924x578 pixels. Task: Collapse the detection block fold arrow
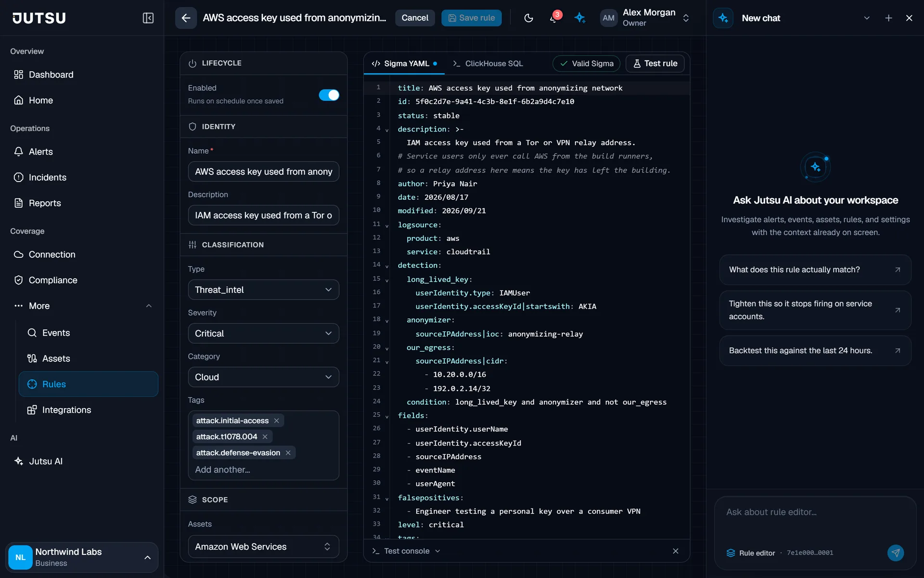[x=387, y=266]
